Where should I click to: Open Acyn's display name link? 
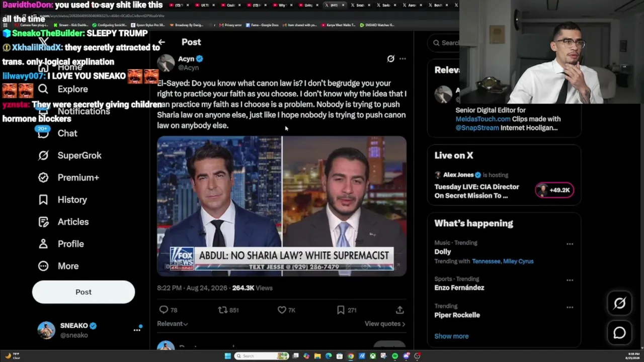pyautogui.click(x=186, y=59)
